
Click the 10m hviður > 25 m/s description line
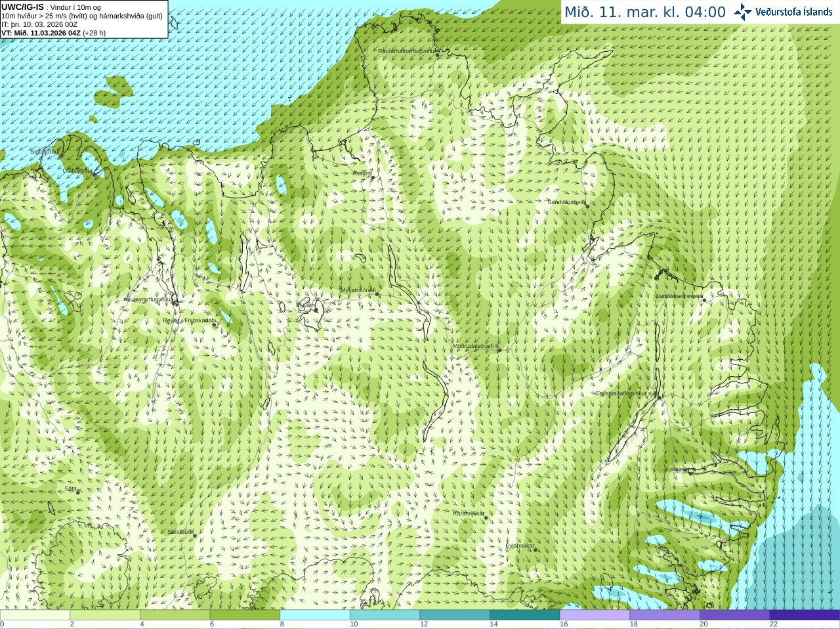click(x=82, y=16)
